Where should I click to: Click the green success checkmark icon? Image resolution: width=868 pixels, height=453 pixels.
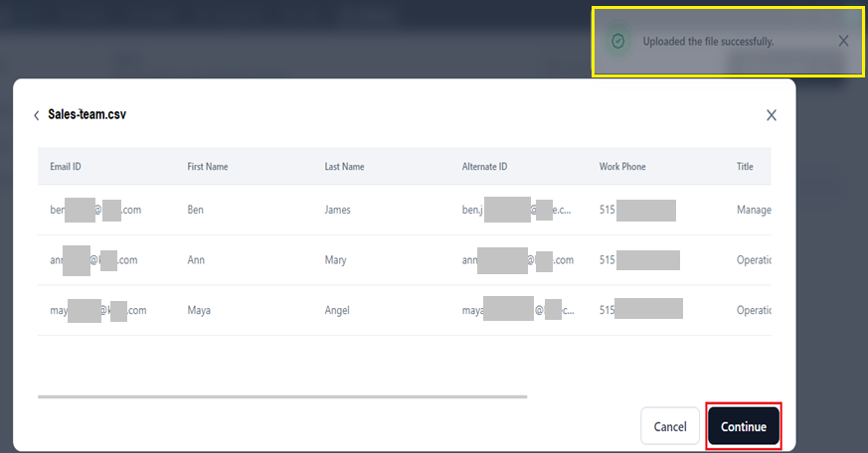(617, 41)
